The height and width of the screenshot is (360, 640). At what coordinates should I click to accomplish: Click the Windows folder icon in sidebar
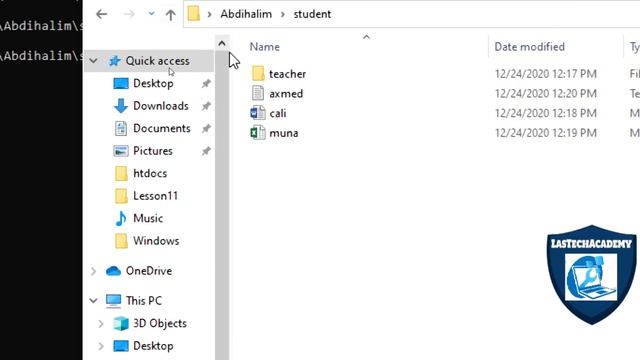tap(121, 241)
